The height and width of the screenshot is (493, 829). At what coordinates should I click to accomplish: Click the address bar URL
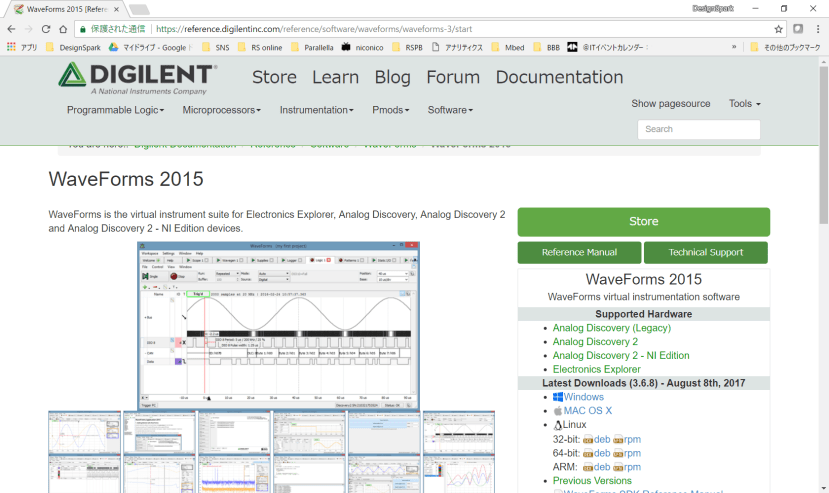[x=314, y=29]
